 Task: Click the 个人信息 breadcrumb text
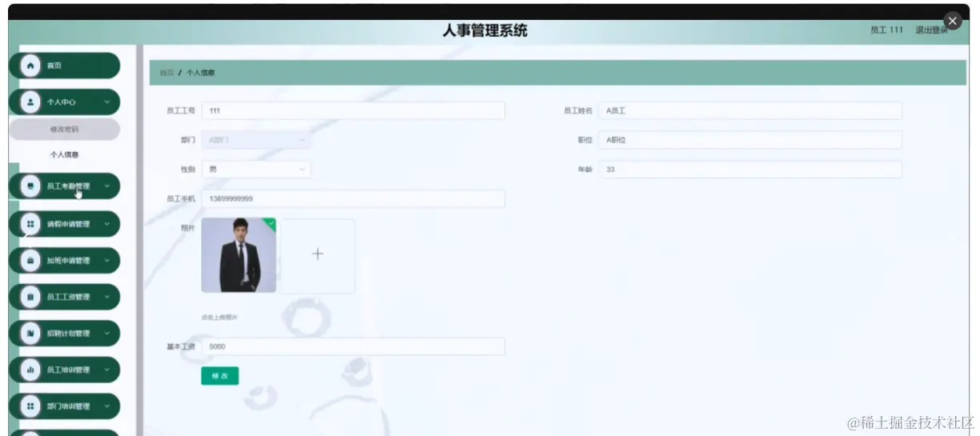[x=200, y=73]
